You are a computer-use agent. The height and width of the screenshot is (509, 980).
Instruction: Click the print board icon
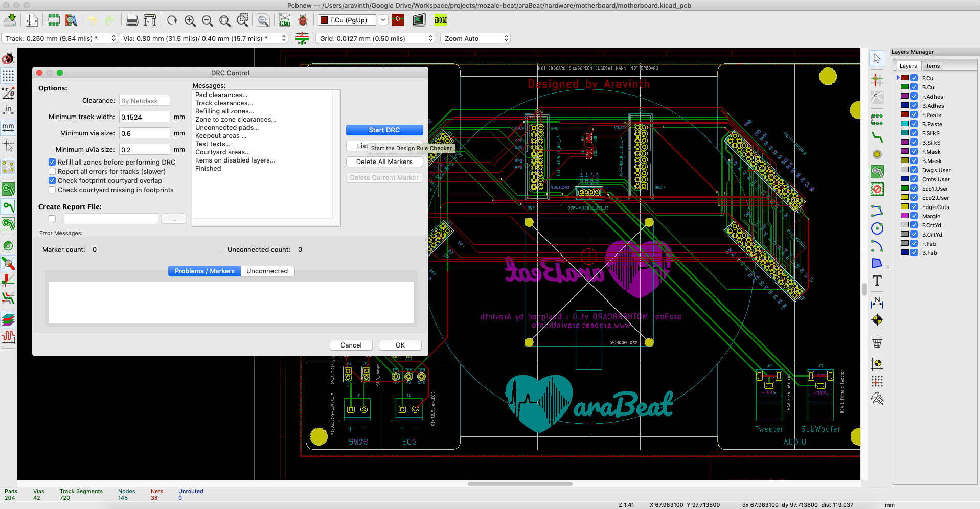pos(132,20)
